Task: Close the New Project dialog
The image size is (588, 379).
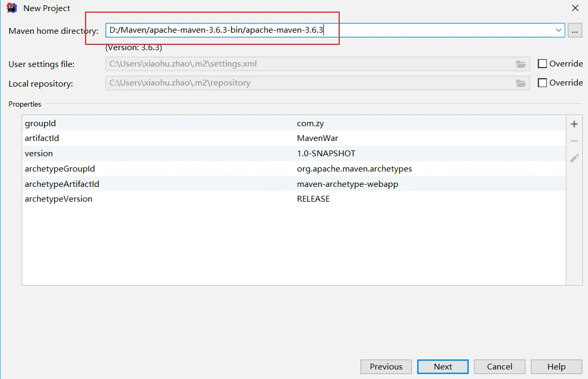Action: coord(575,8)
